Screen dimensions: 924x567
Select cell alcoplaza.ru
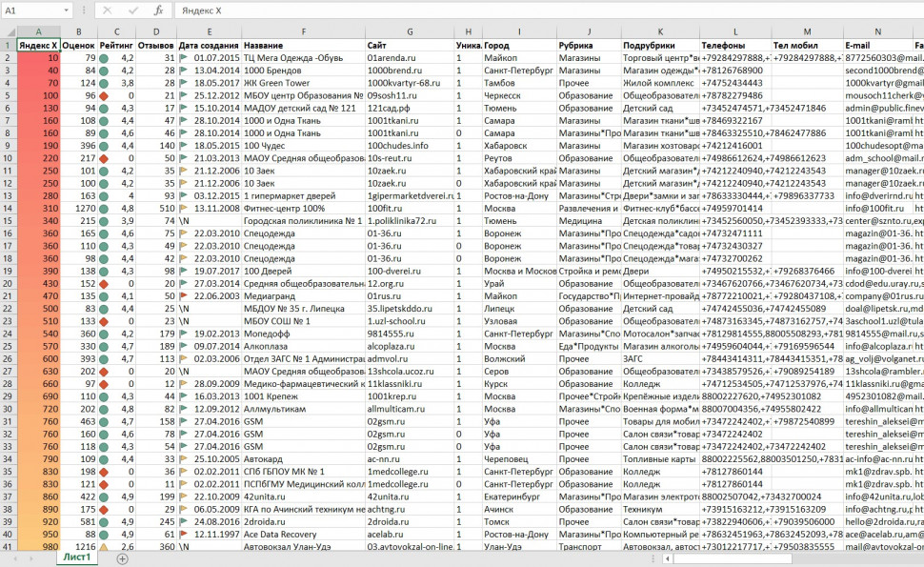tap(410, 347)
